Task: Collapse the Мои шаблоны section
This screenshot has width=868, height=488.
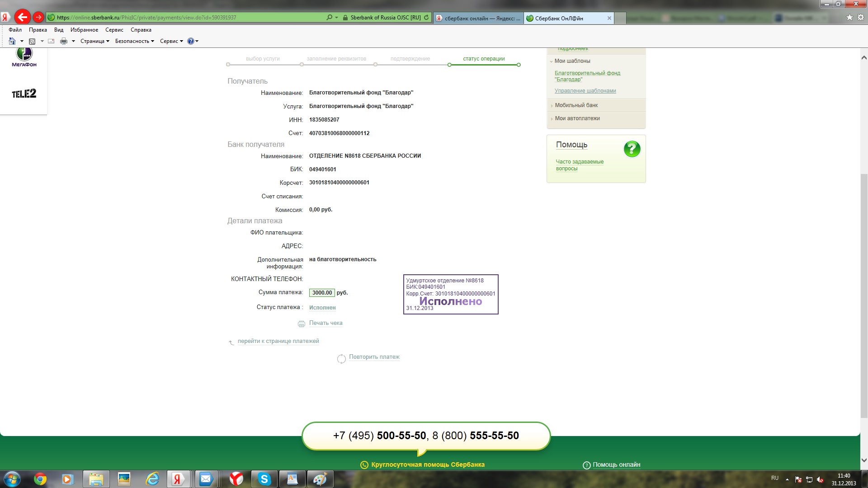Action: click(x=572, y=61)
